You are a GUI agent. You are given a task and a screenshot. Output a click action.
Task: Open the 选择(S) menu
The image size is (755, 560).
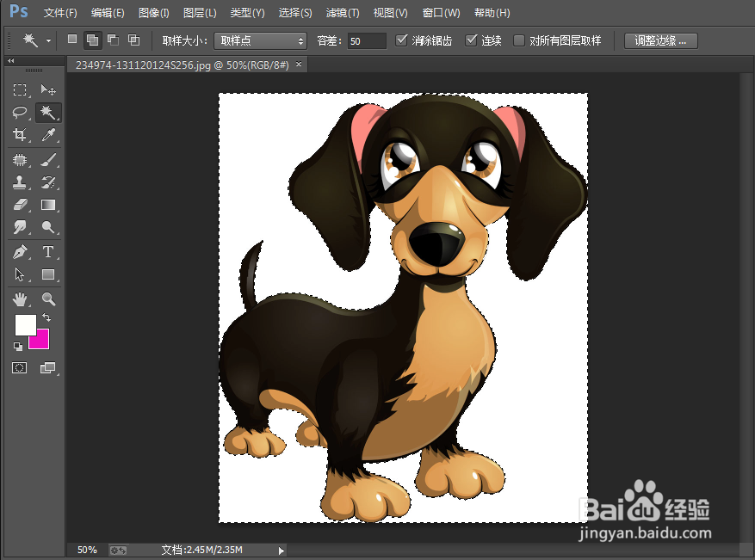pos(294,13)
